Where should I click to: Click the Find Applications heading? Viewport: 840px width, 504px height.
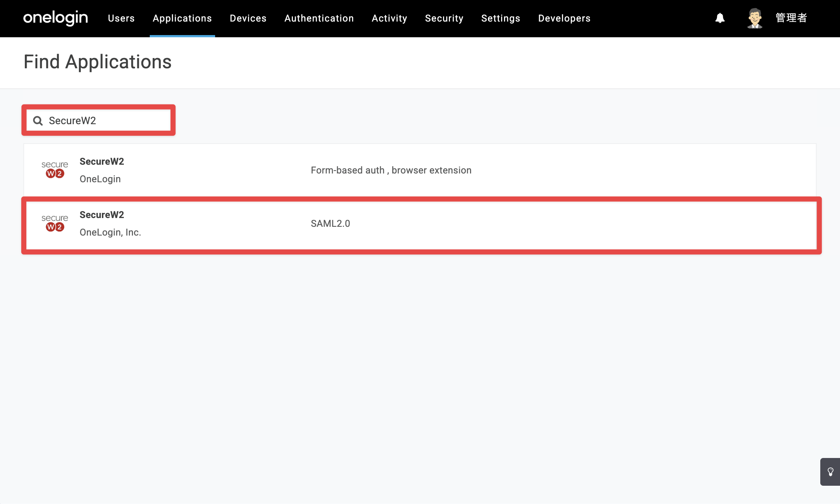click(98, 62)
